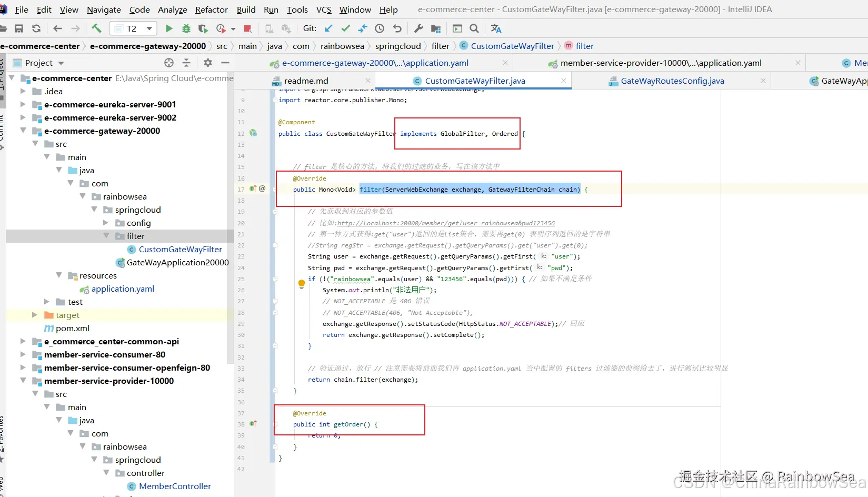The width and height of the screenshot is (868, 497).
Task: Click the Git commit checkmark icon
Action: (345, 28)
